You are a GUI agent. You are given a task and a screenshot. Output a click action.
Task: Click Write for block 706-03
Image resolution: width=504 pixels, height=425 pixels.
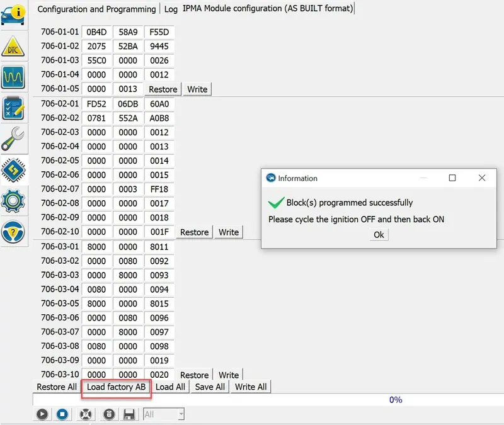[229, 375]
